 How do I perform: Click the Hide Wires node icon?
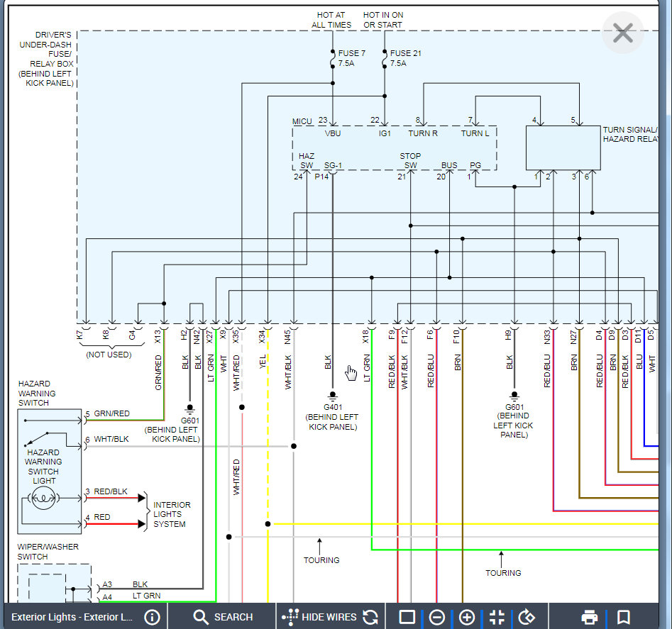point(290,617)
